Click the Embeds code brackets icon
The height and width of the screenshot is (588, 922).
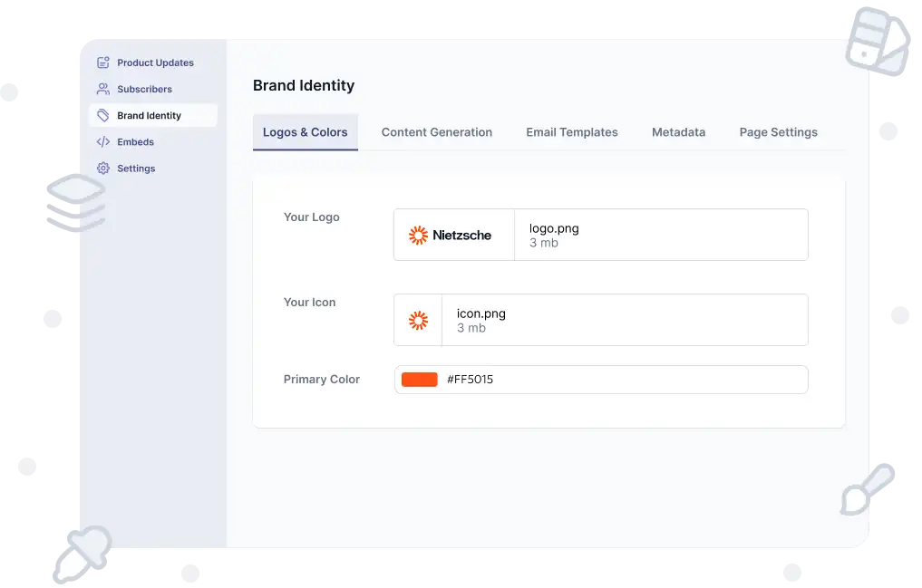point(102,141)
